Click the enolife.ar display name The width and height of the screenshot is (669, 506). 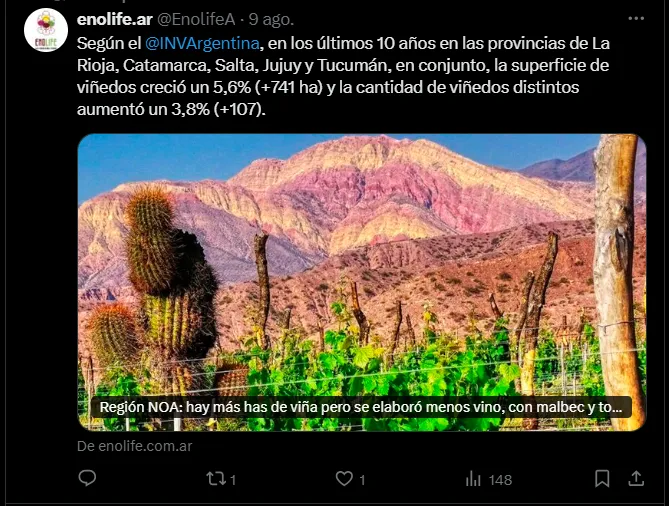coord(115,19)
